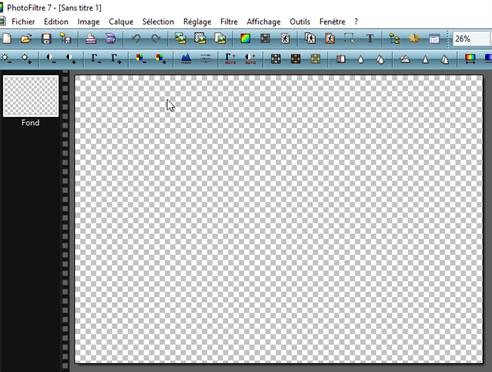Open the image explorer tree icon
The height and width of the screenshot is (372, 492).
[394, 39]
